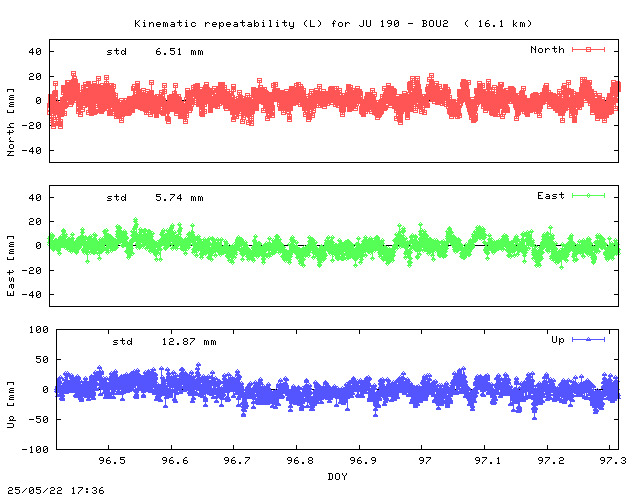Click the x-axis tick label '96.5'

tap(112, 460)
